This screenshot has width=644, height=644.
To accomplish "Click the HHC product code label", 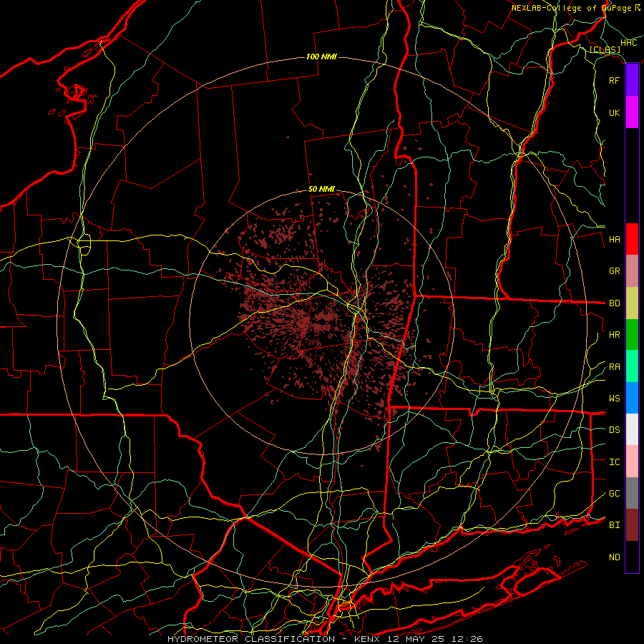I will coord(628,42).
